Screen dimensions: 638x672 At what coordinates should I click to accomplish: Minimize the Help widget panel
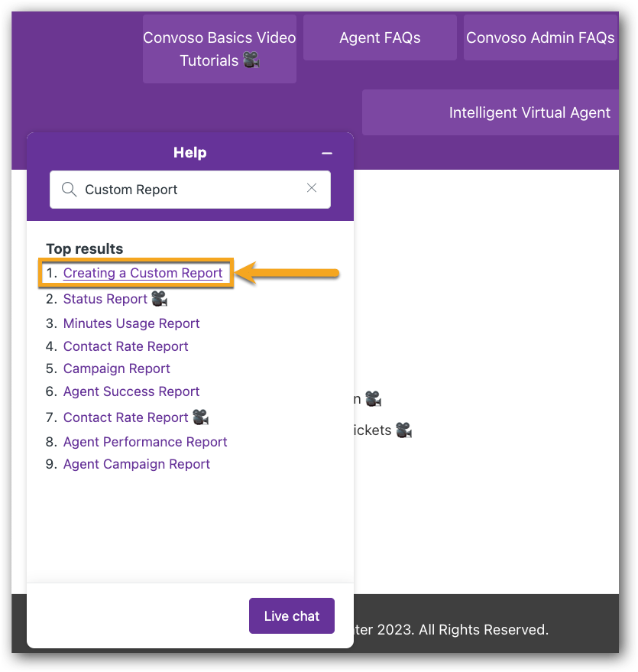point(327,154)
